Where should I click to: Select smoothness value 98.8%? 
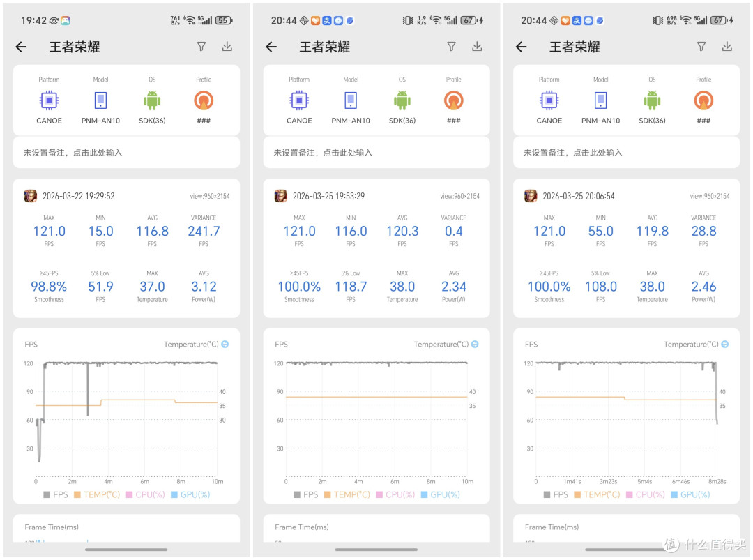point(49,287)
